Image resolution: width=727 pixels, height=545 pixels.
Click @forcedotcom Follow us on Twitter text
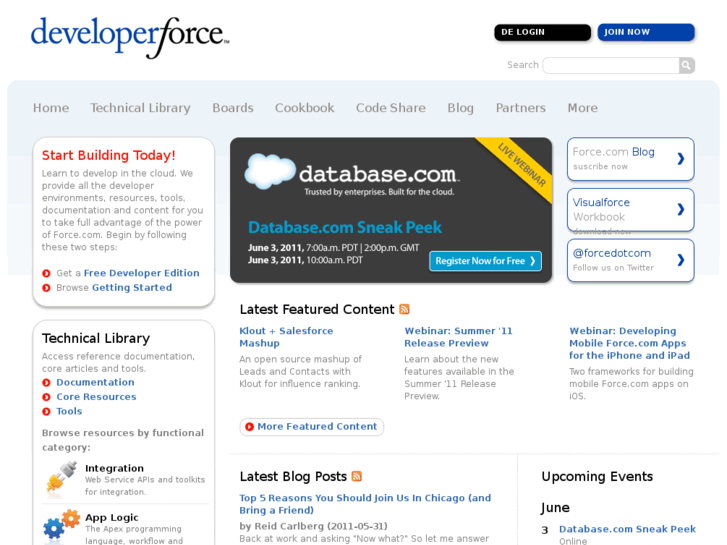(613, 260)
